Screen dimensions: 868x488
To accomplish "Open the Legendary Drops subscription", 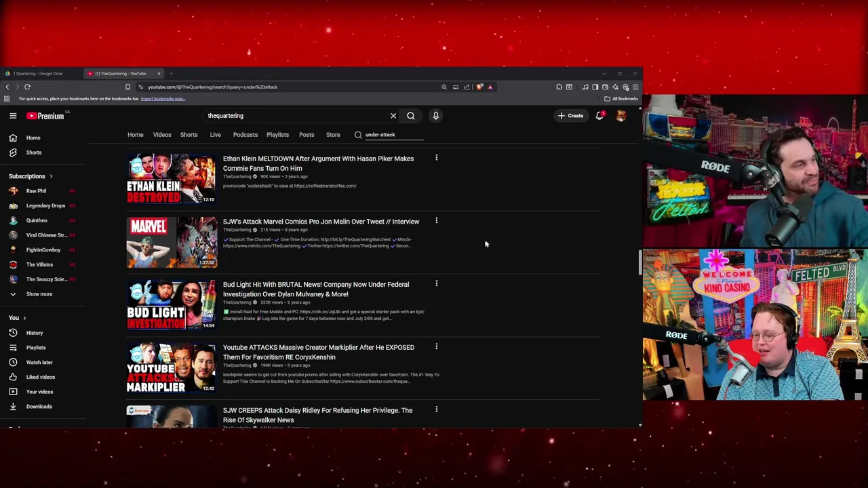I will [x=44, y=206].
